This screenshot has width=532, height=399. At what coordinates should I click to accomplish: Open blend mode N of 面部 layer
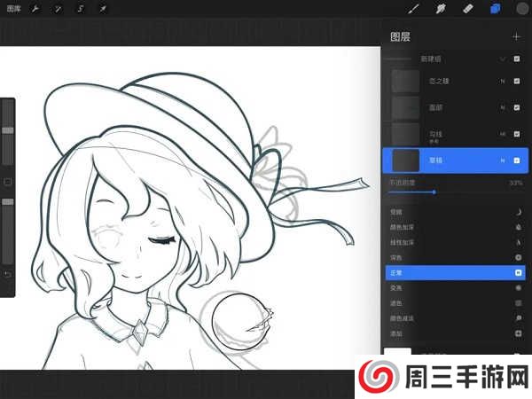click(503, 107)
